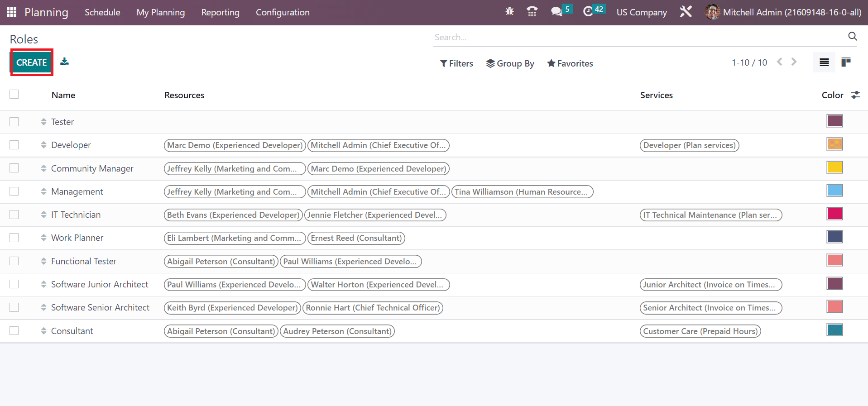Click the 1-10 / 10 pager counter

pos(749,62)
